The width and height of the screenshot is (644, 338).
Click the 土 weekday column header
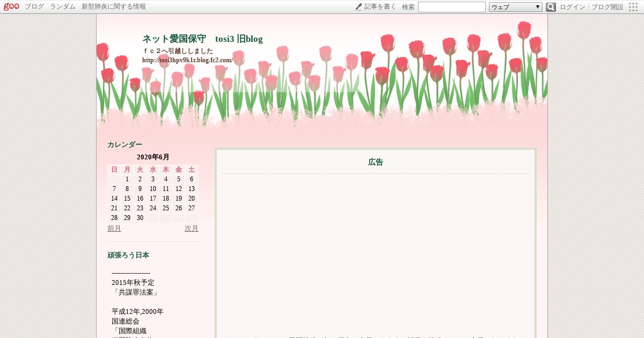pos(192,170)
